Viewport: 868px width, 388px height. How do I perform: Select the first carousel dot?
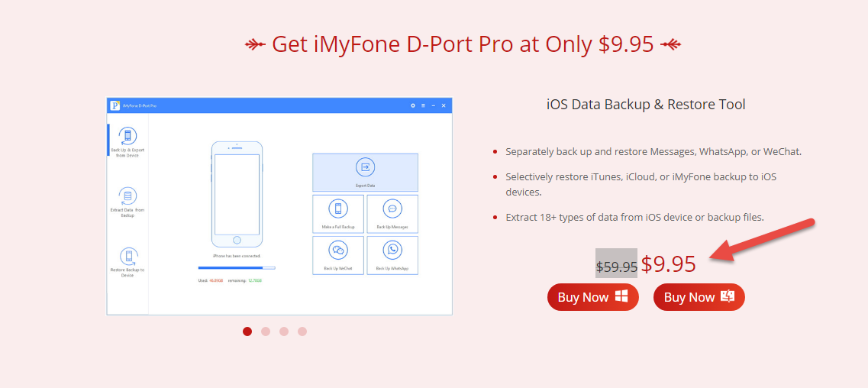click(247, 331)
